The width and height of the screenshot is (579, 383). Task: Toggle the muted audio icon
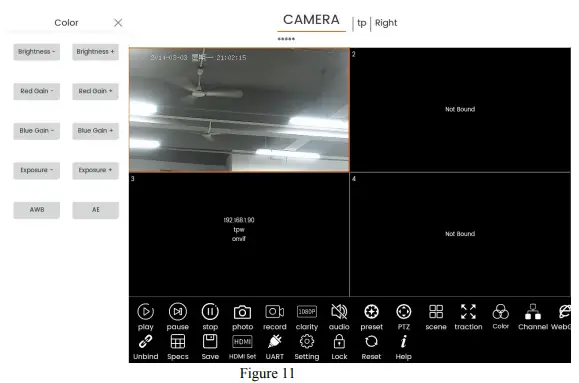tap(339, 312)
